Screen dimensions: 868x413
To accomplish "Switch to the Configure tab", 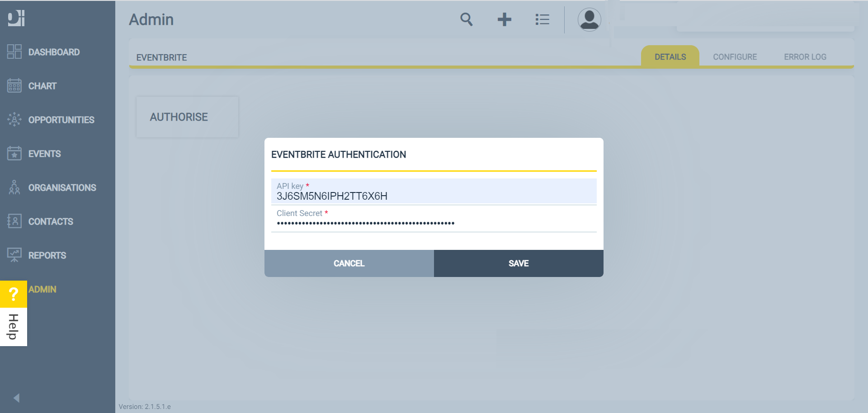I will pos(735,57).
